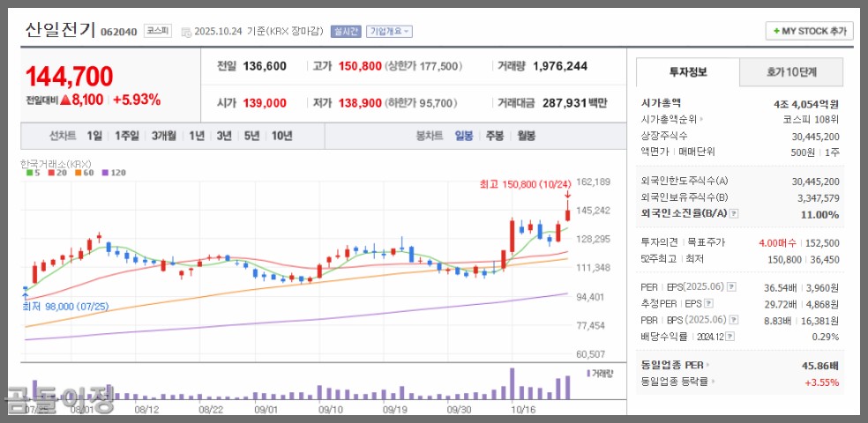868x423 pixels.
Task: Switch to the 호가10단계 tab
Action: tap(791, 72)
